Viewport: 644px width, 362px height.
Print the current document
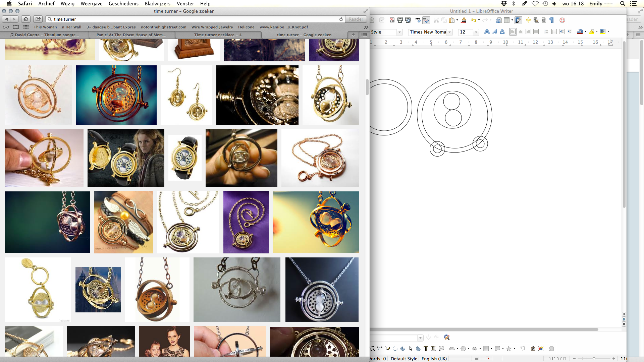pos(400,20)
